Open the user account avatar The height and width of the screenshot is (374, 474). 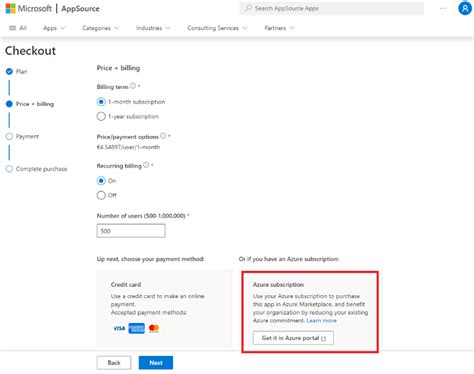[x=465, y=8]
